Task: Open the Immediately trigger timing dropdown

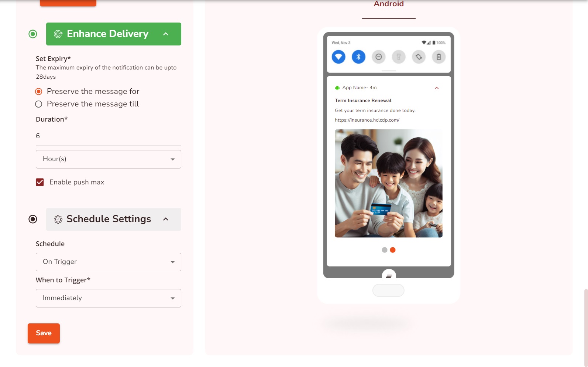Action: [109, 298]
